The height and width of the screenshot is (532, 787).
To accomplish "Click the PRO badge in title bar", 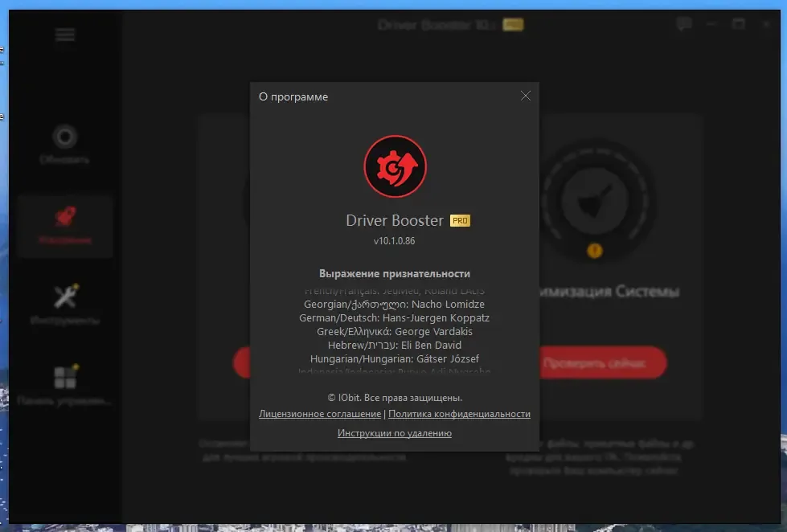I will click(x=513, y=25).
